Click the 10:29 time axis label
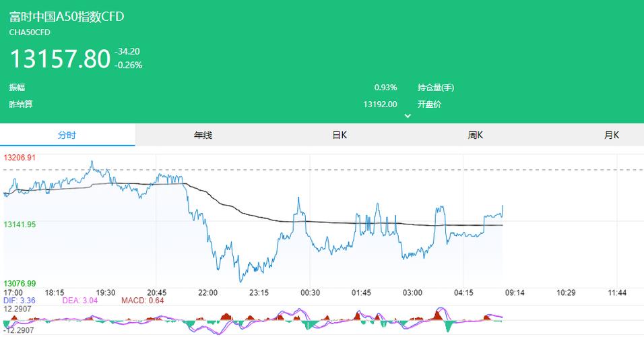The image size is (644, 337). tap(566, 293)
